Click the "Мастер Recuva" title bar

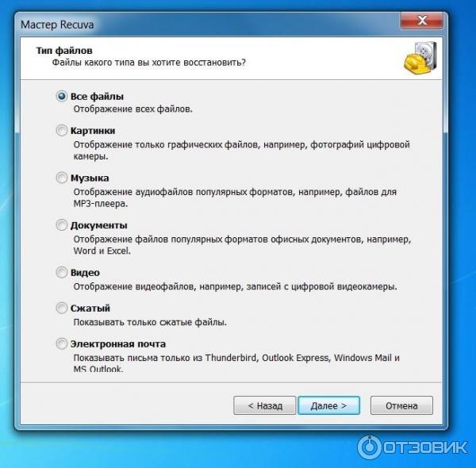(x=209, y=25)
